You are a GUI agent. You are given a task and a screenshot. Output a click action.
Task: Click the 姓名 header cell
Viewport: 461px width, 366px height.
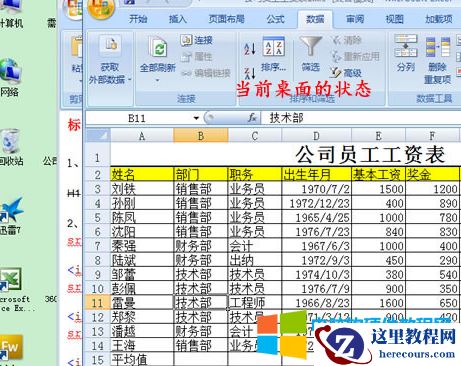click(x=142, y=174)
